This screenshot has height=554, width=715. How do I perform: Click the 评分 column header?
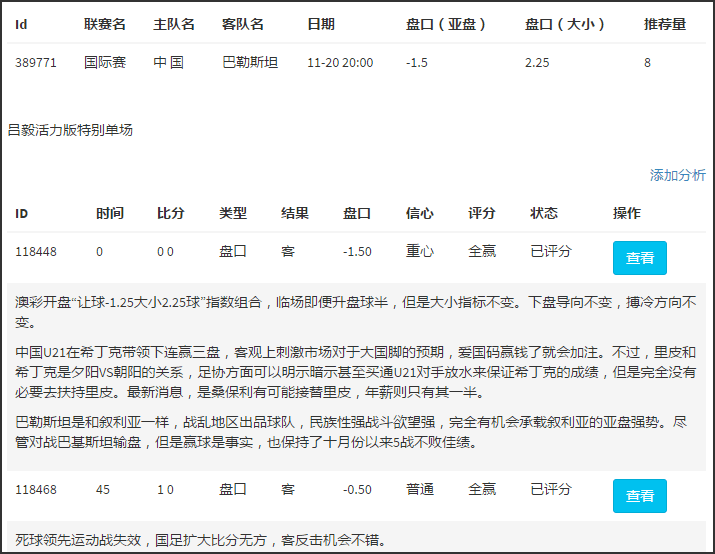pyautogui.click(x=482, y=213)
